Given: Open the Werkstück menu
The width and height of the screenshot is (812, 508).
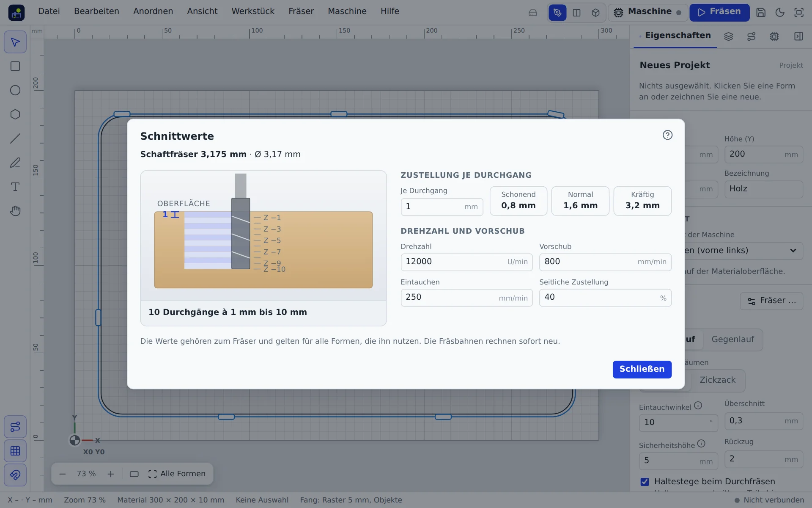Looking at the screenshot, I should [253, 11].
